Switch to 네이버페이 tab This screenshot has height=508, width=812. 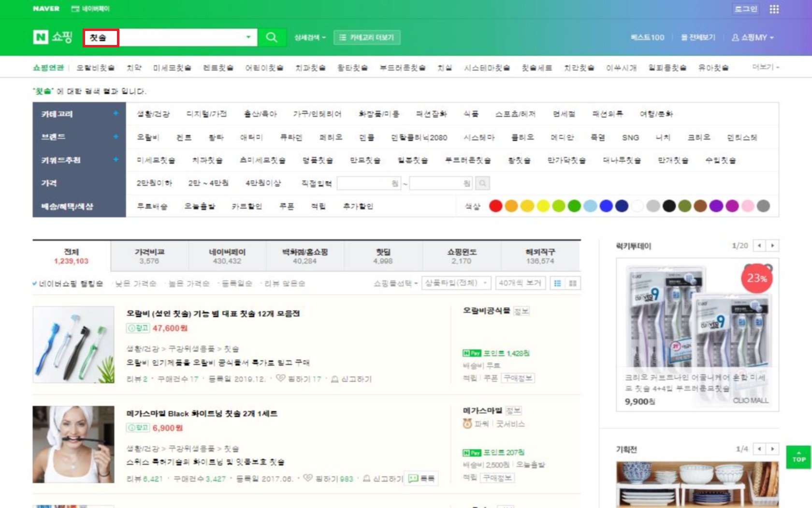tap(227, 256)
